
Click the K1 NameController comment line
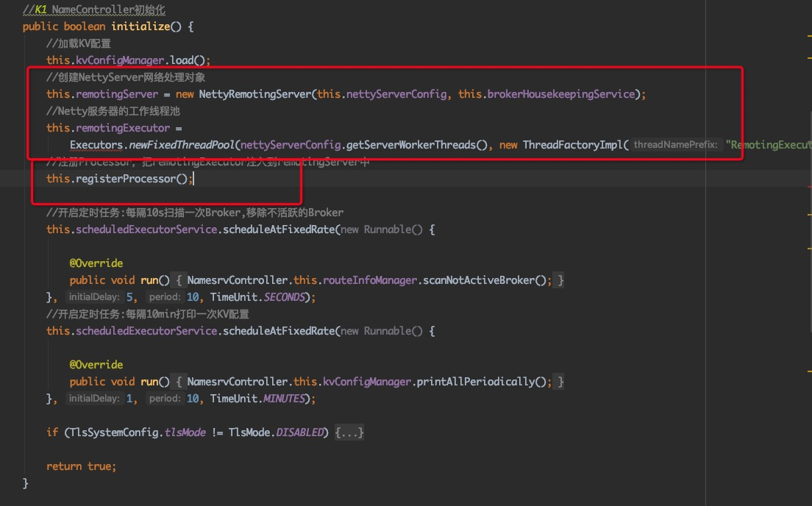93,10
